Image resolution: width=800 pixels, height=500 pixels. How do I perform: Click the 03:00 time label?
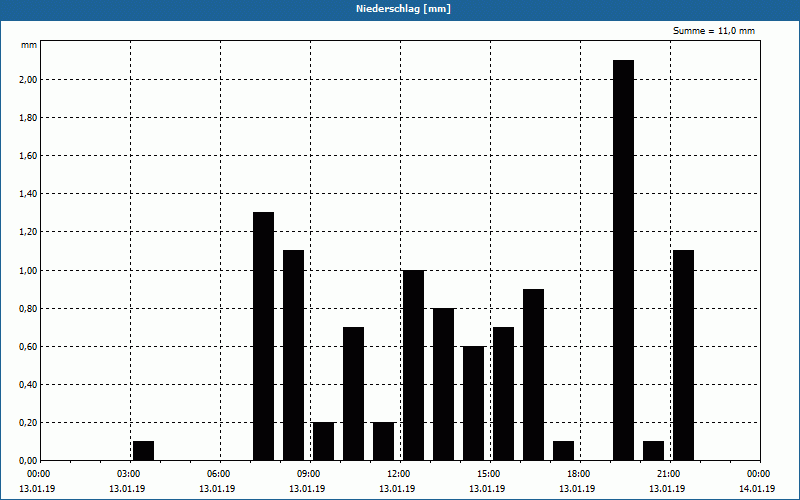[131, 474]
